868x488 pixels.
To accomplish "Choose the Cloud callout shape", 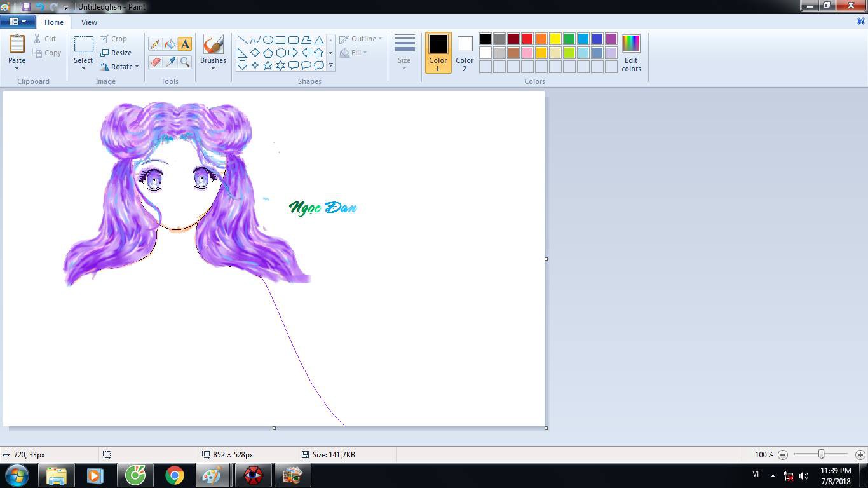I will click(319, 65).
